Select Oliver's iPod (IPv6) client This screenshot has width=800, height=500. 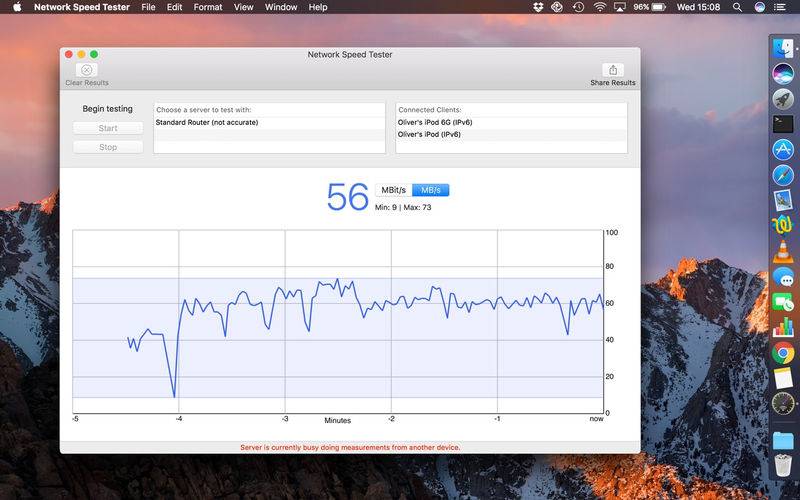(x=511, y=134)
